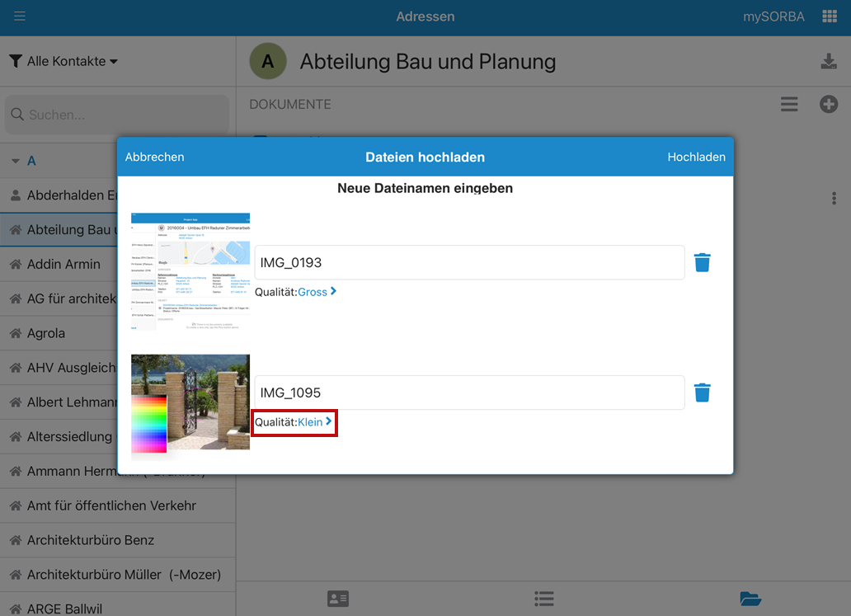851x616 pixels.
Task: Switch document list view layout
Action: coord(789,104)
